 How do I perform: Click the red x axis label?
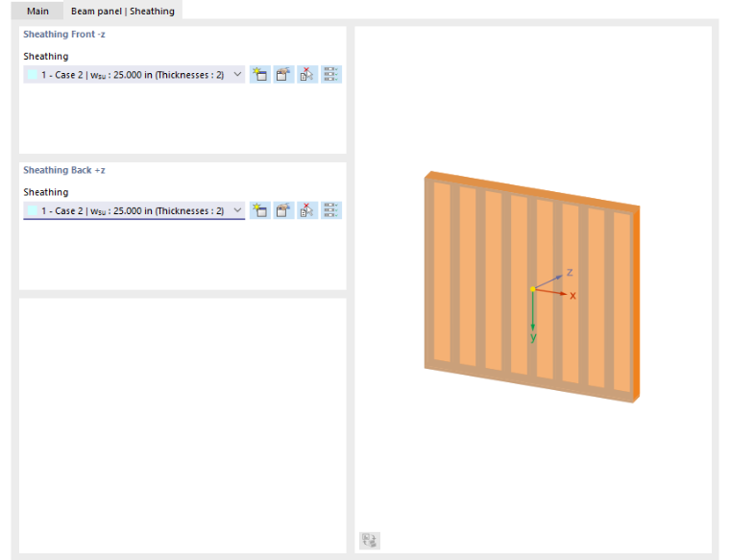click(x=572, y=295)
